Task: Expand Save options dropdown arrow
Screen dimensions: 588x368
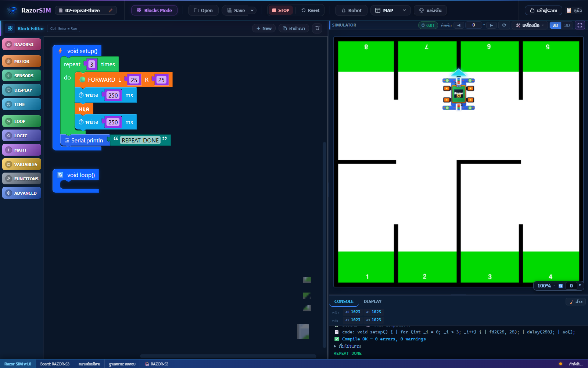Action: point(252,10)
